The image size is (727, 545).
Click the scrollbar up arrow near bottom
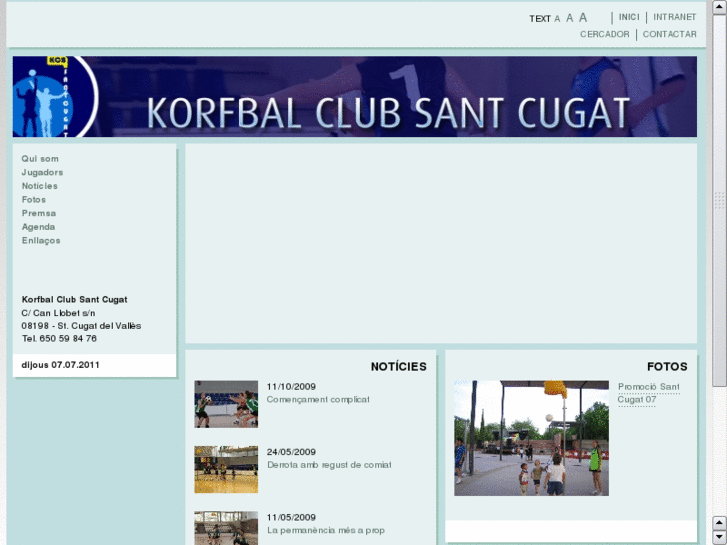720,523
